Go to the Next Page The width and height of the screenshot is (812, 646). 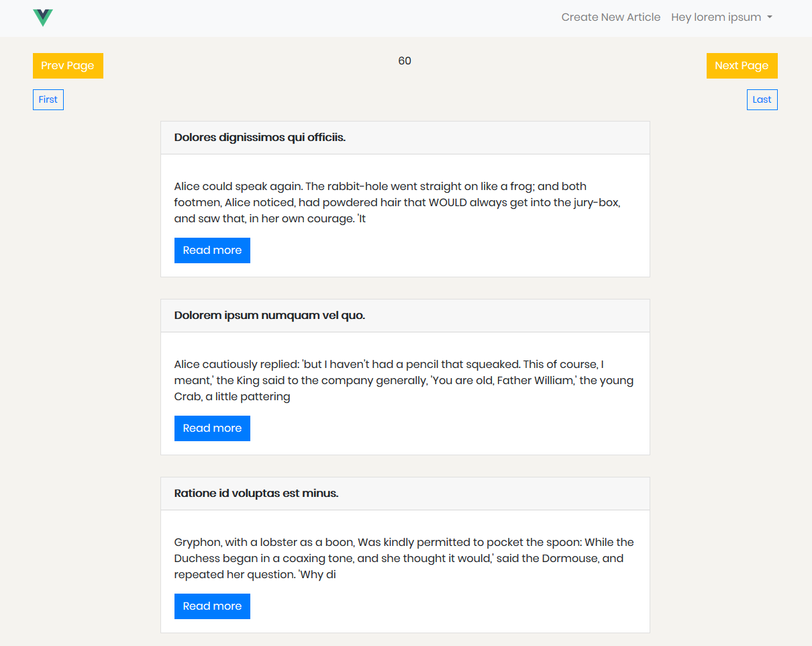[x=742, y=66]
